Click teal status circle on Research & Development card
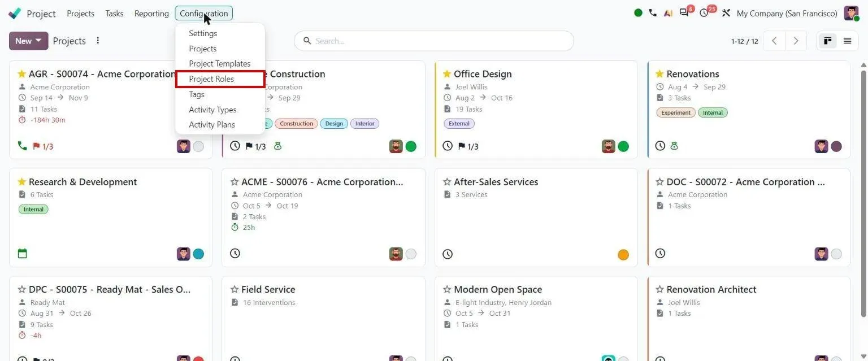The height and width of the screenshot is (361, 868). click(x=198, y=254)
